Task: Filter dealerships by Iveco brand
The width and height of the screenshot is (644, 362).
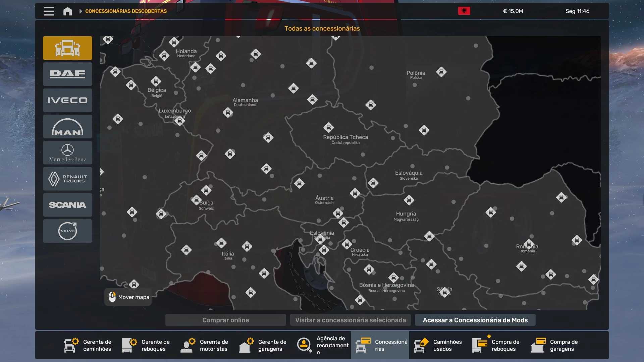Action: click(67, 100)
